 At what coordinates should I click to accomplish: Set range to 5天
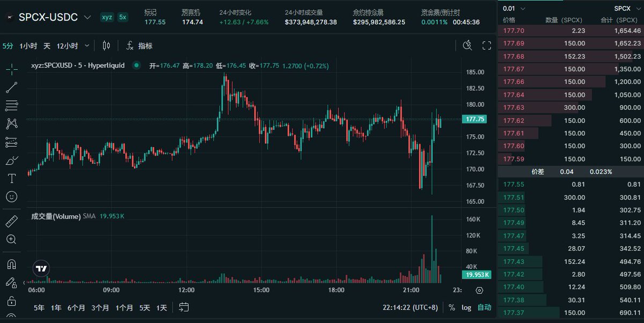(x=145, y=307)
